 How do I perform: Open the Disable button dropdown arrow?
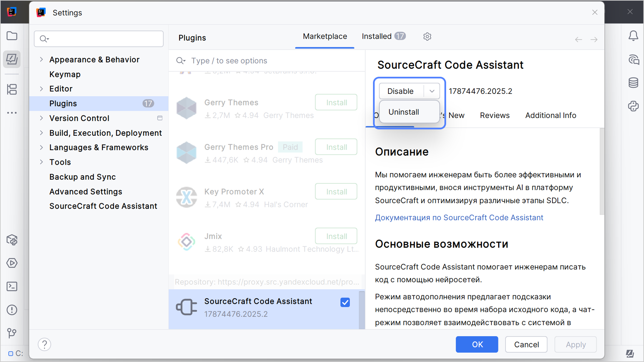point(432,91)
